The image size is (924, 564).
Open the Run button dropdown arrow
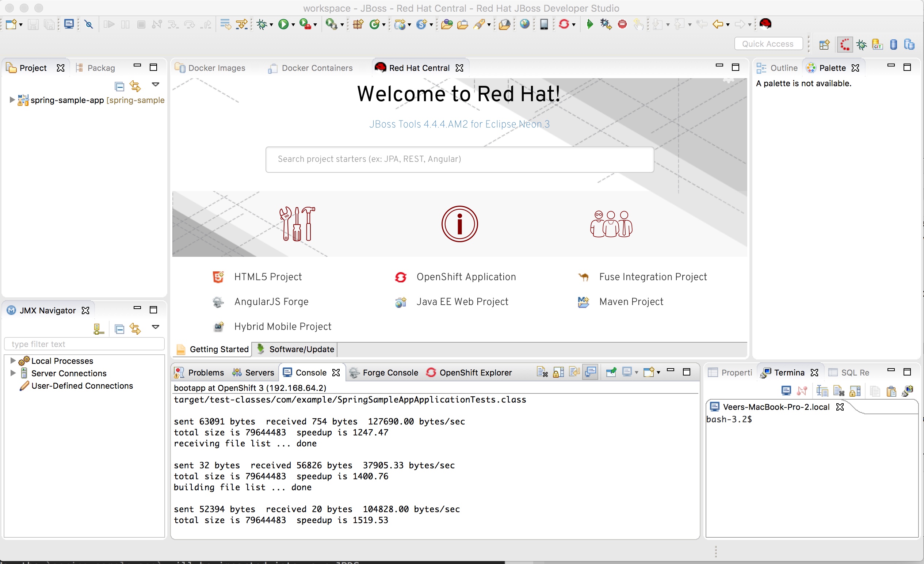(293, 25)
